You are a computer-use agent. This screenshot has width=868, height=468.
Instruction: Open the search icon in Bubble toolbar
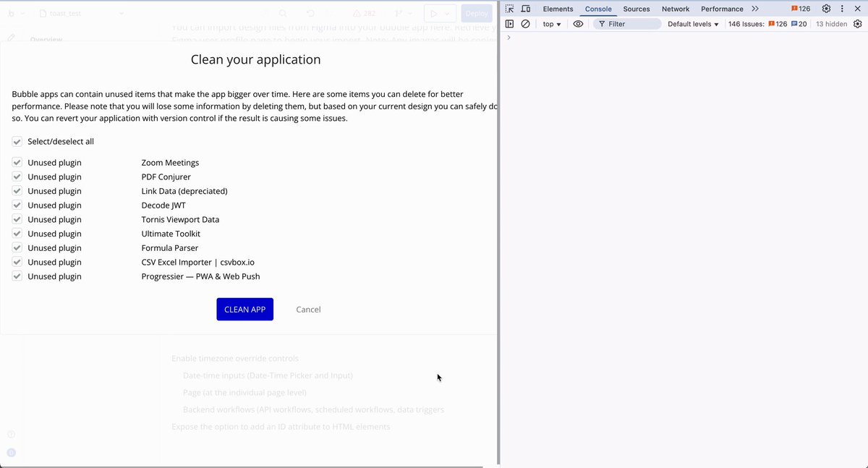coord(283,13)
